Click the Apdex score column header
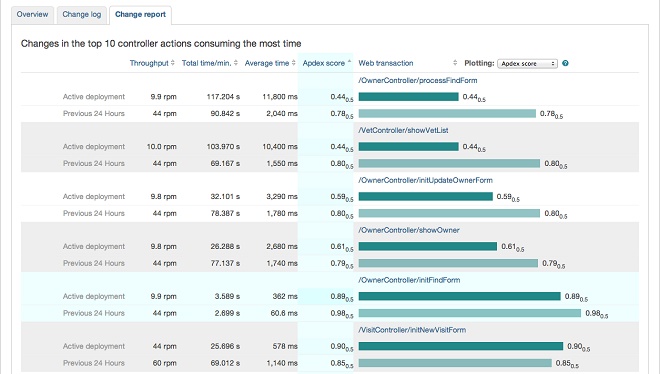This screenshot has width=660, height=374. (324, 63)
